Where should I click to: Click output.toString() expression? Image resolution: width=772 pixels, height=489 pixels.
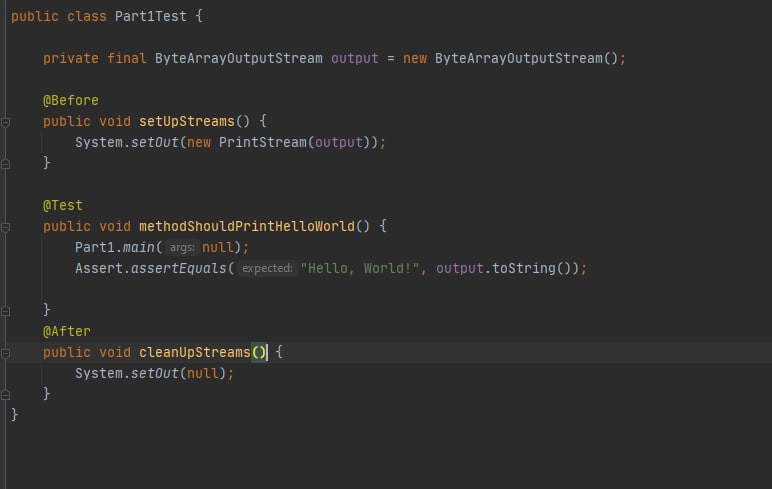pos(503,268)
